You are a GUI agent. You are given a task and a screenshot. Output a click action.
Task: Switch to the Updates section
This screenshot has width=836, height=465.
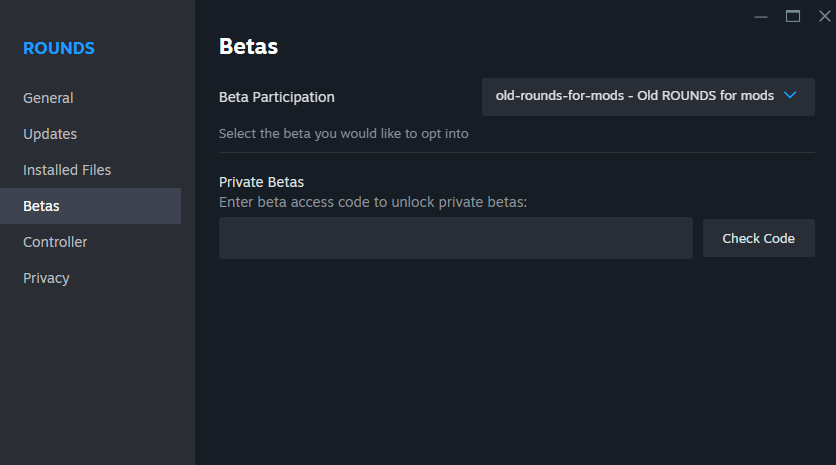[x=50, y=134]
